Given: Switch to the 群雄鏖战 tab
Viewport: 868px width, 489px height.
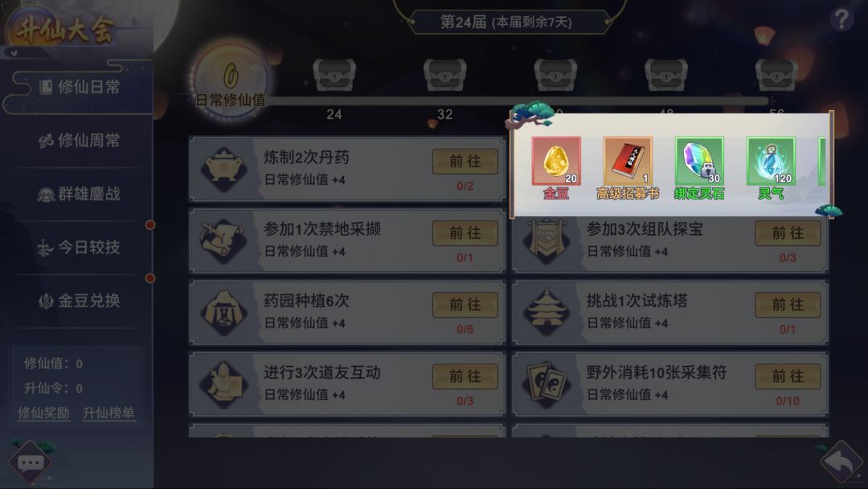Looking at the screenshot, I should pos(79,195).
